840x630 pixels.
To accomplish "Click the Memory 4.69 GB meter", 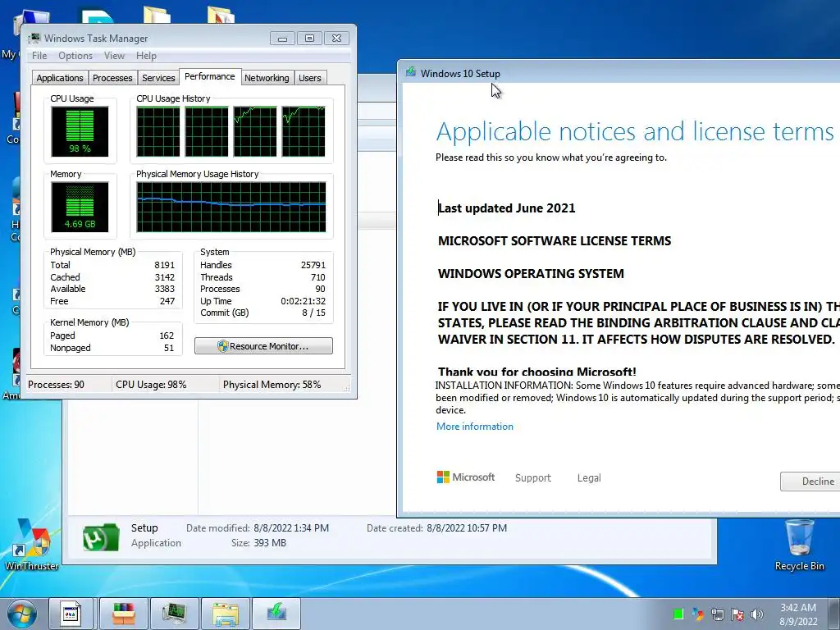I will pos(80,207).
